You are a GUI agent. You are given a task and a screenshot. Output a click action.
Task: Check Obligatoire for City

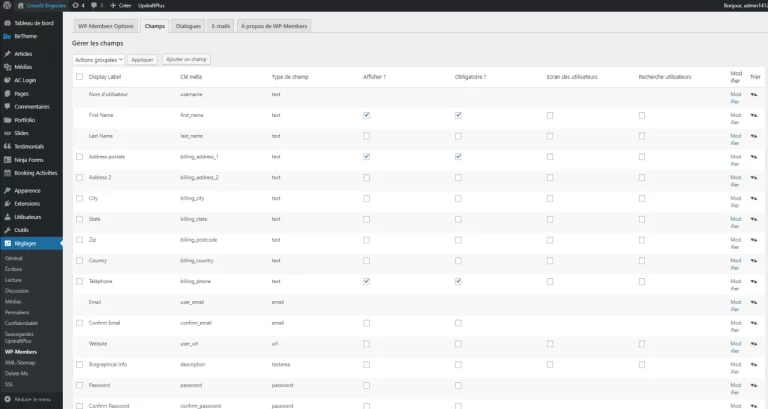pos(458,198)
